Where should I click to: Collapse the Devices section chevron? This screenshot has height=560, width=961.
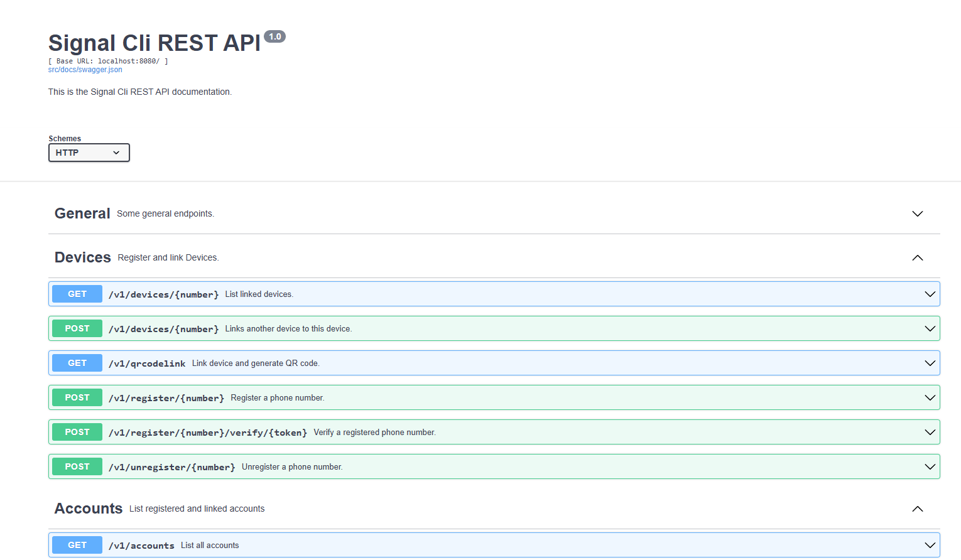[917, 257]
